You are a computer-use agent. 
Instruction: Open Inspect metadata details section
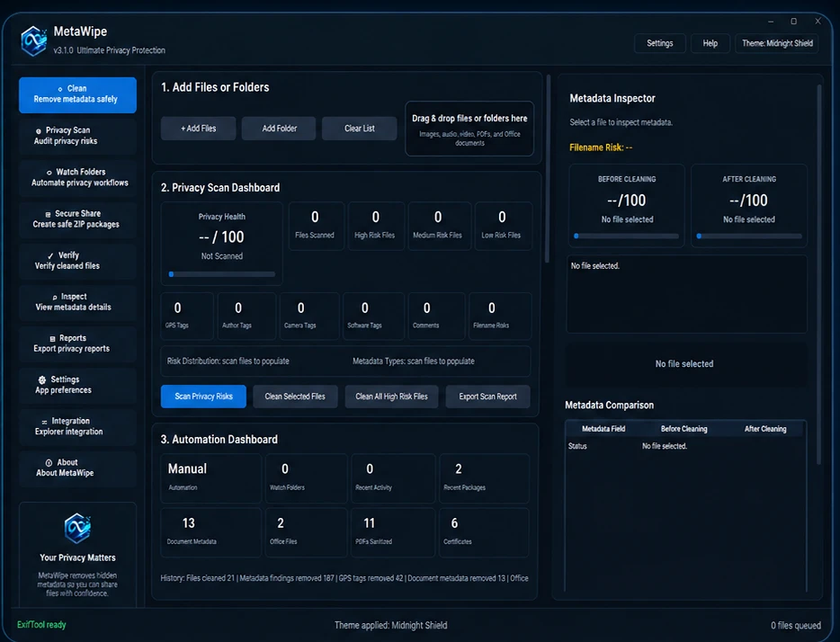pyautogui.click(x=77, y=302)
